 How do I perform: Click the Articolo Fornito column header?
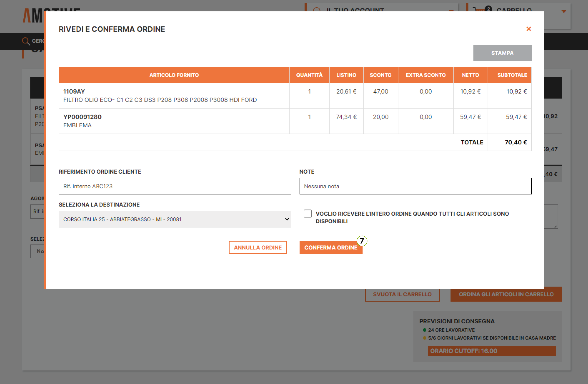(174, 75)
